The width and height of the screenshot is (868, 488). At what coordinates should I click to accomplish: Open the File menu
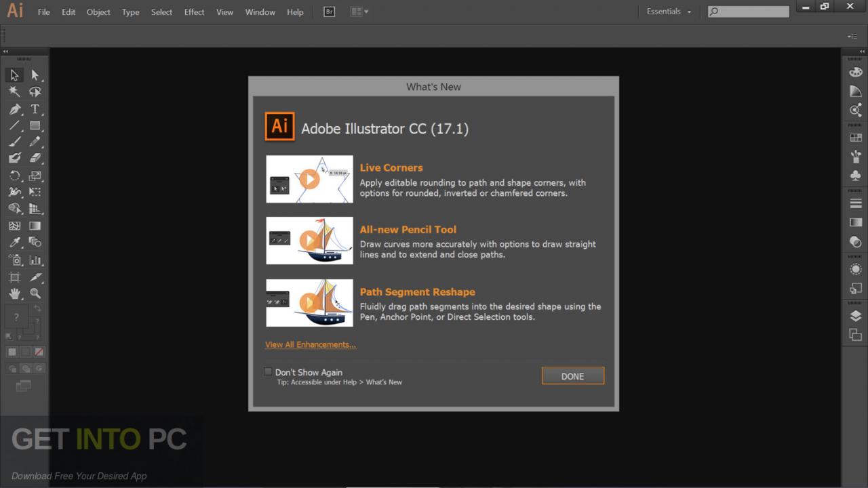click(x=44, y=12)
